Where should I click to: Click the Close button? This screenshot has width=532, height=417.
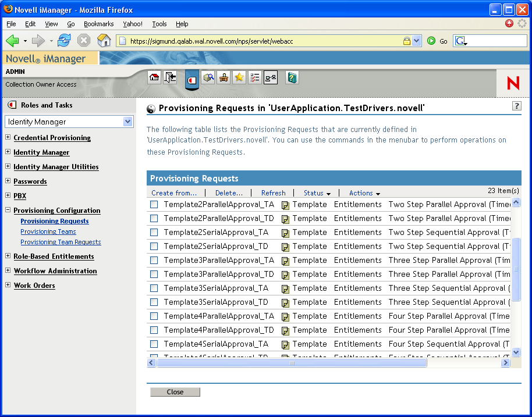[x=175, y=392]
